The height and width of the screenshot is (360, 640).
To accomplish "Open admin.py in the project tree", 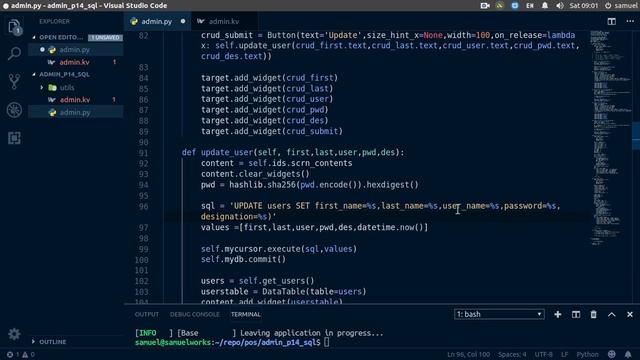I will click(76, 112).
